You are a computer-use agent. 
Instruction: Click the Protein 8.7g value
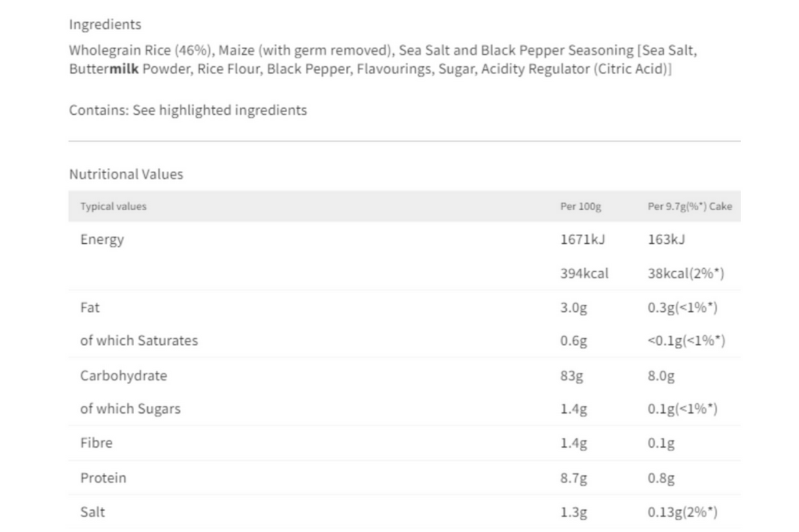point(574,478)
